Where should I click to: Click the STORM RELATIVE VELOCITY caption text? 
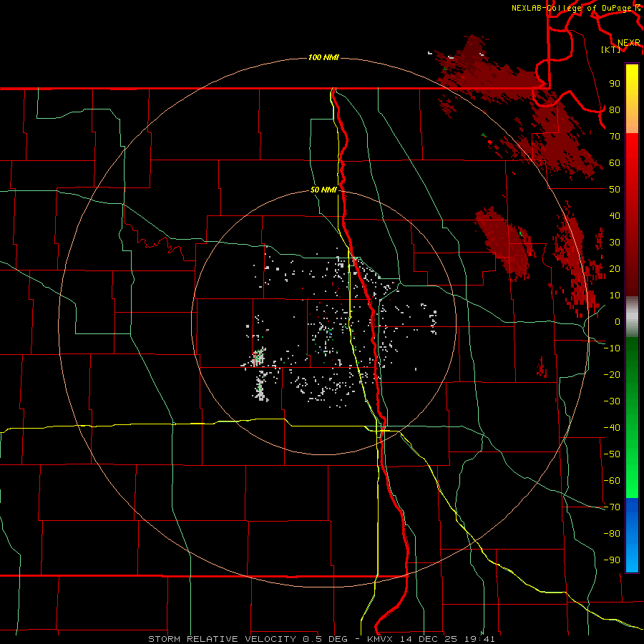pos(222,639)
